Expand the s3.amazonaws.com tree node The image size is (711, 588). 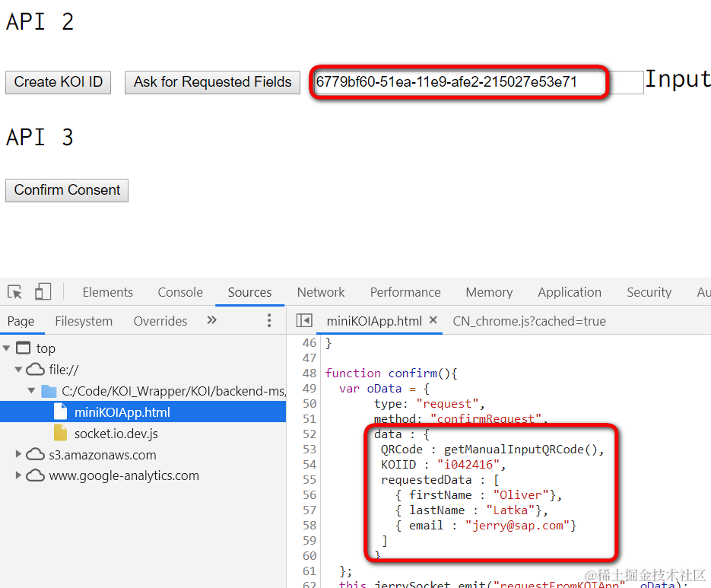(x=18, y=454)
